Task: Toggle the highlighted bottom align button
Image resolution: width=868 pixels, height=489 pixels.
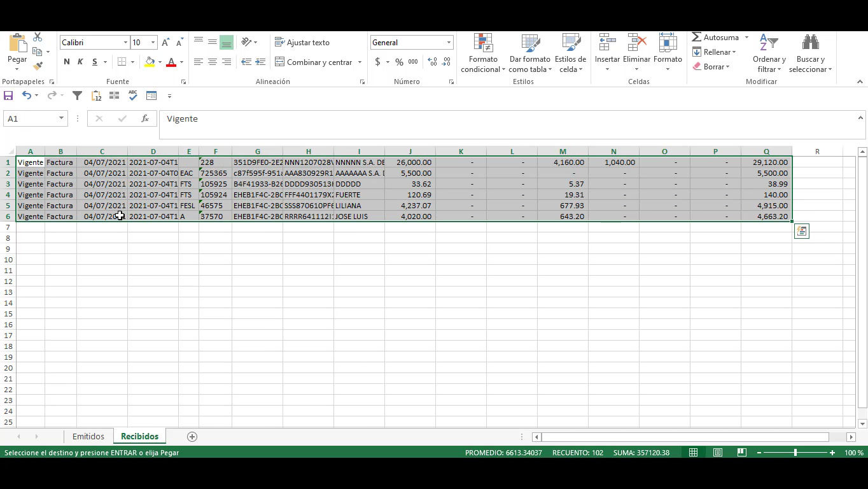Action: tap(227, 42)
